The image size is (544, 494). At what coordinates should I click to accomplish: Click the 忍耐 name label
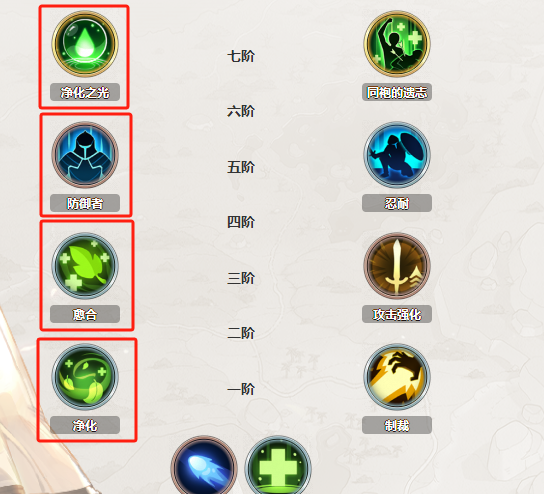[397, 203]
